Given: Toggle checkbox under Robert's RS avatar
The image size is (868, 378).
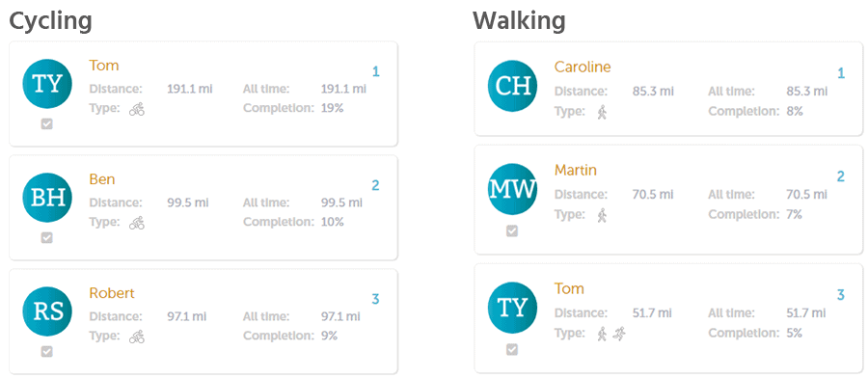Looking at the screenshot, I should 47,351.
